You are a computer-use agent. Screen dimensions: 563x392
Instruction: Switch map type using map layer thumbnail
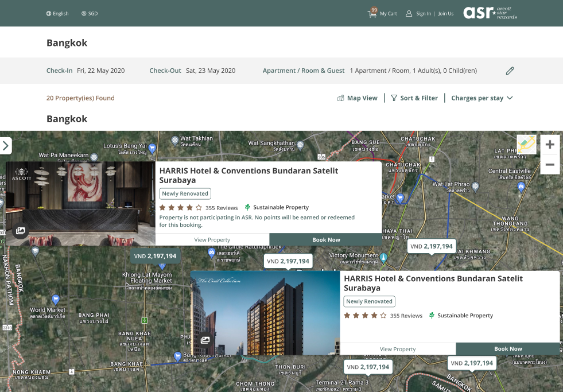(x=526, y=145)
